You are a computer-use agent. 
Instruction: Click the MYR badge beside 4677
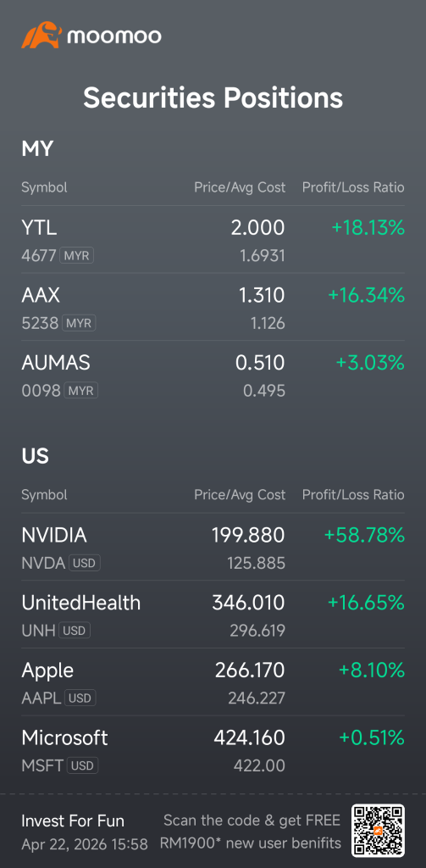[x=77, y=256]
